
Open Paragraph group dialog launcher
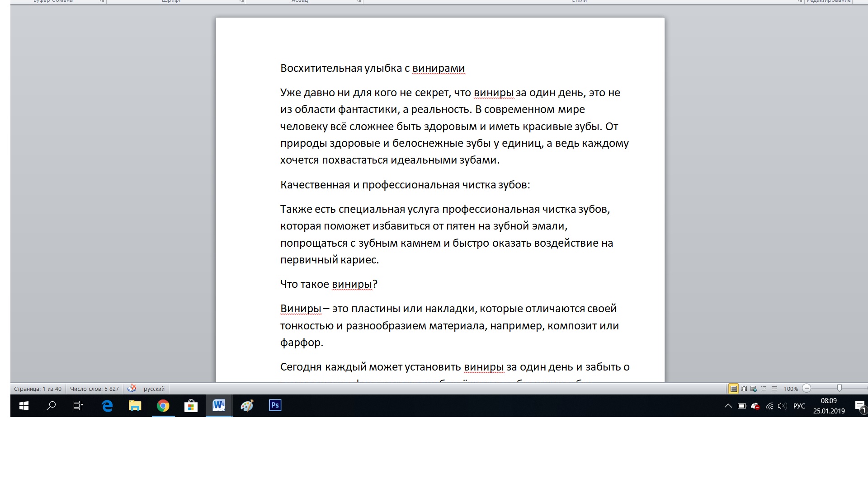(359, 1)
